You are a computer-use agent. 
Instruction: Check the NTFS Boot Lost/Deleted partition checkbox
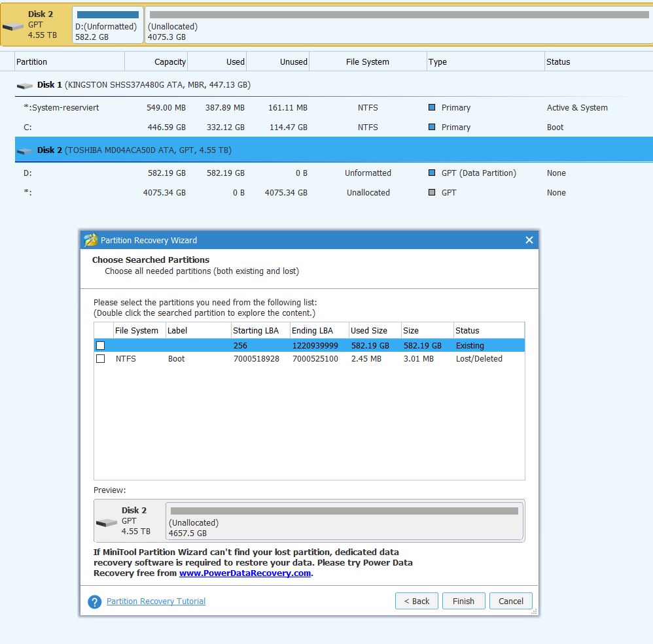click(x=100, y=358)
